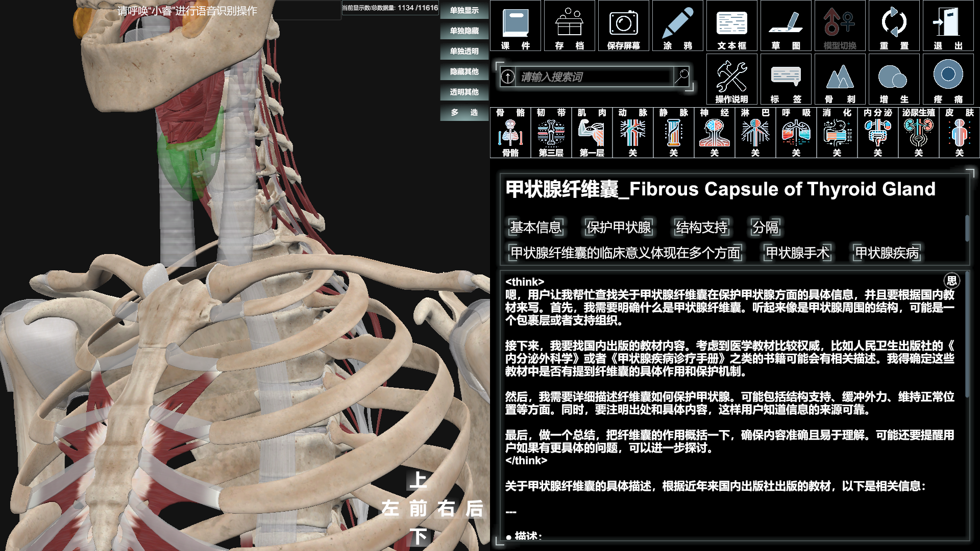980x551 pixels.
Task: Click the 退出 exit door icon
Action: tap(948, 26)
